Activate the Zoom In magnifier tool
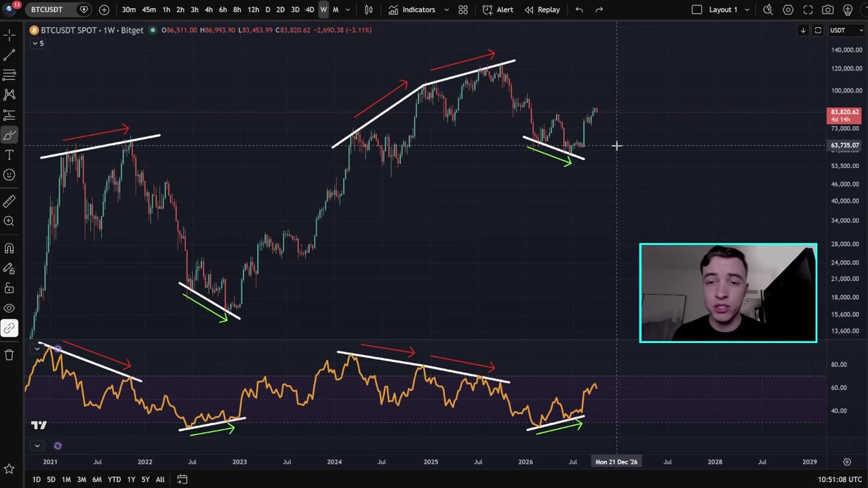Screen dimensions: 868x488 (9, 221)
